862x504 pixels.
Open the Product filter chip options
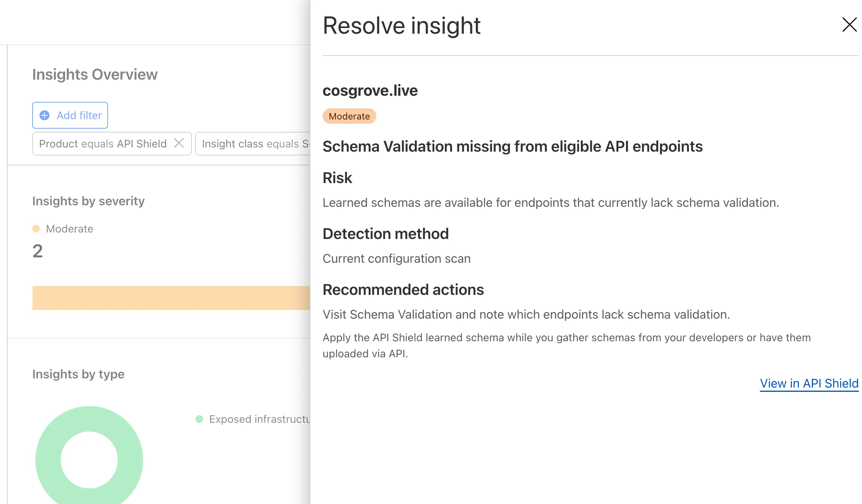pyautogui.click(x=102, y=143)
